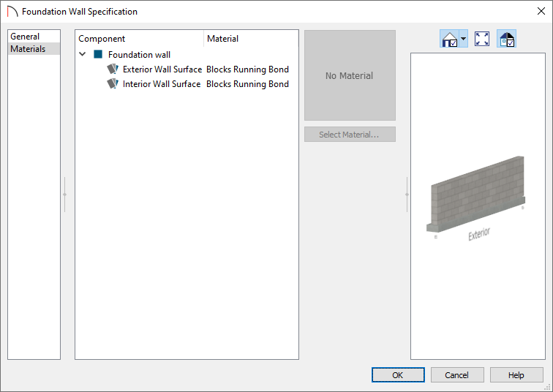Open the rendering view dropdown arrow
The height and width of the screenshot is (392, 553).
(464, 39)
